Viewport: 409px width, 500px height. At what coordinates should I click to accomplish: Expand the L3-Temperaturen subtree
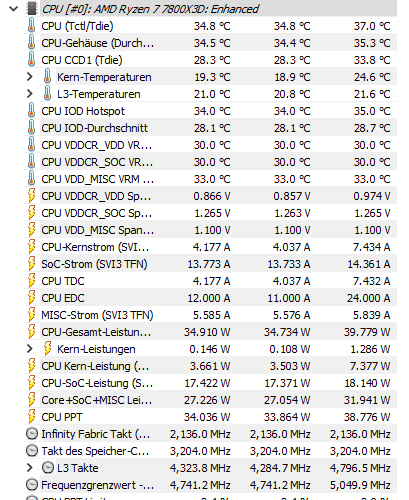coord(30,94)
